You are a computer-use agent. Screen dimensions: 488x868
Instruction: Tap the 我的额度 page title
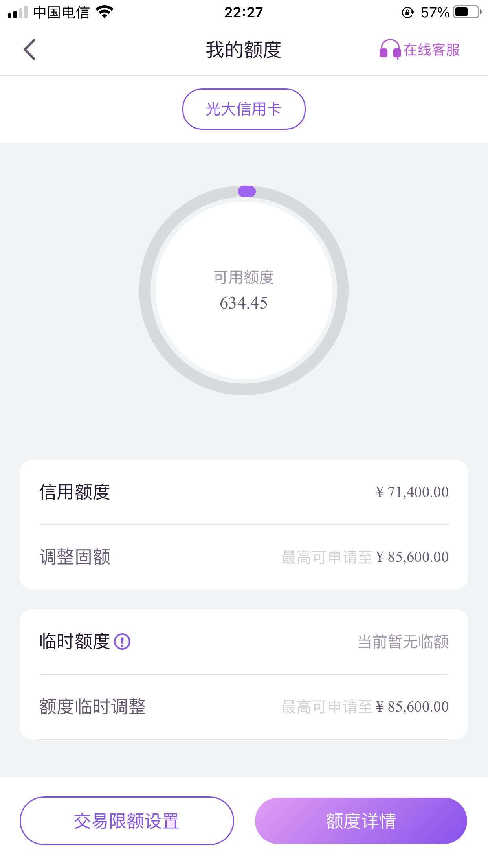point(244,50)
